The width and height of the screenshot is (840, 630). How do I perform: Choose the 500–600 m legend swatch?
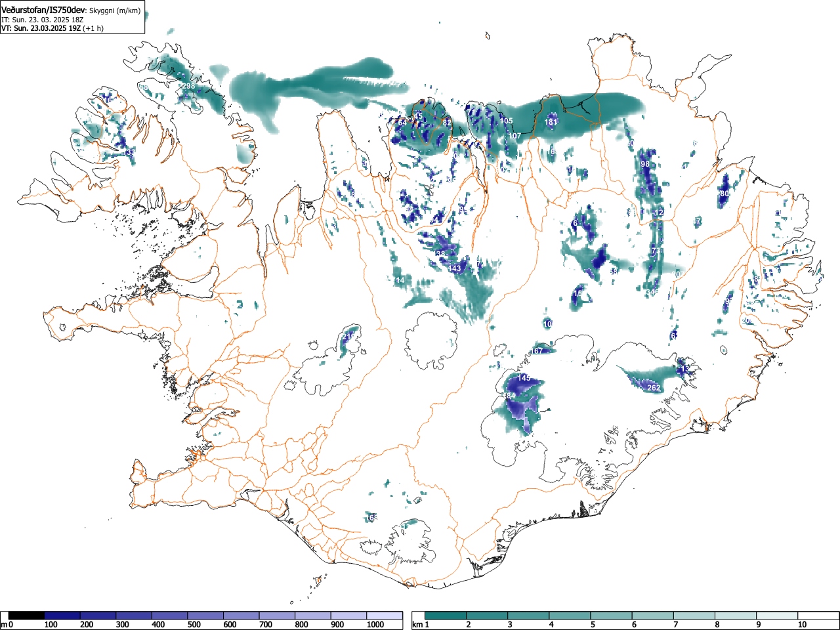tap(205, 616)
